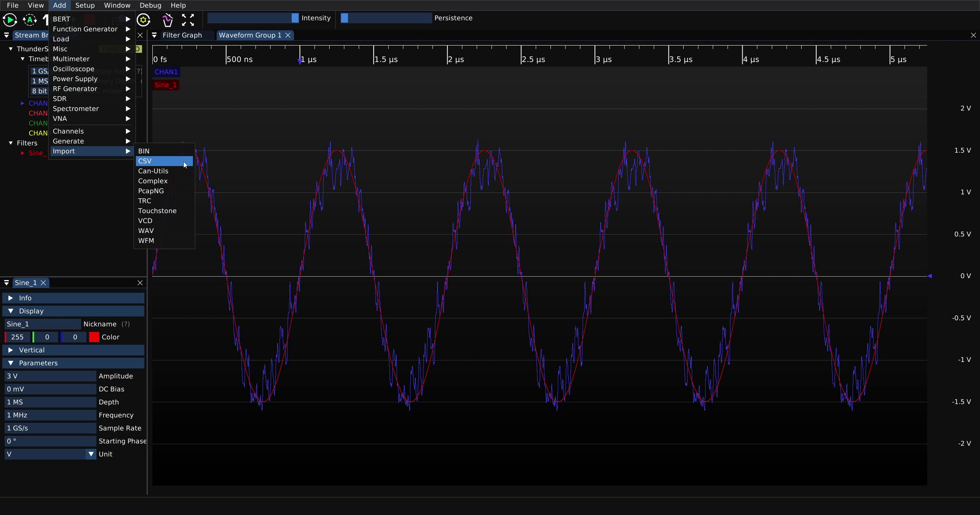Close the Waveform Group 1 tab
Screen dimensions: 980x515
click(x=288, y=35)
